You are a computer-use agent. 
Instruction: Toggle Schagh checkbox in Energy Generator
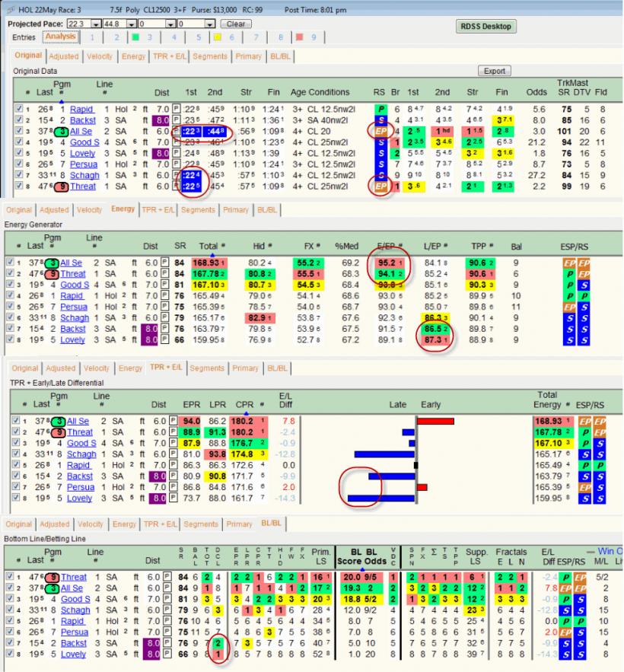click(x=9, y=317)
